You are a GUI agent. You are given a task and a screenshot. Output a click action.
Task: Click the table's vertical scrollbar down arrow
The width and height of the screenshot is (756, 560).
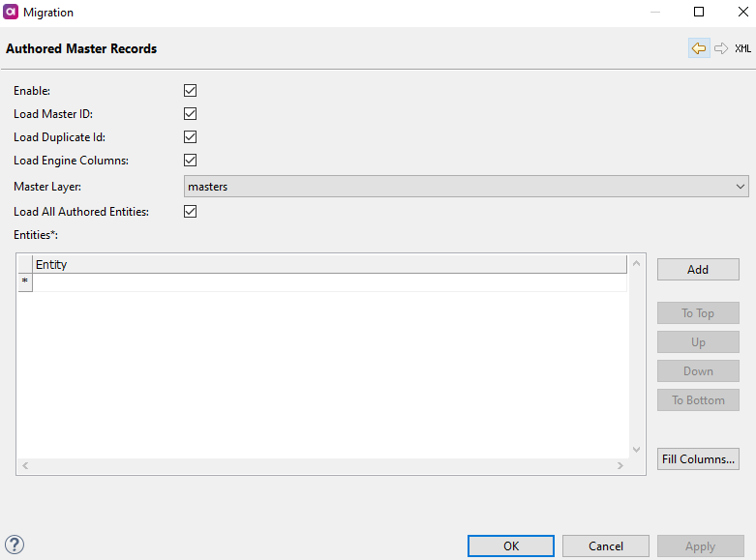tap(636, 450)
